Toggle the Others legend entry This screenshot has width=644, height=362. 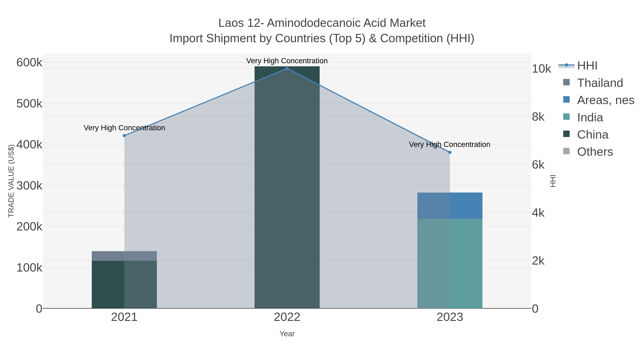[588, 152]
